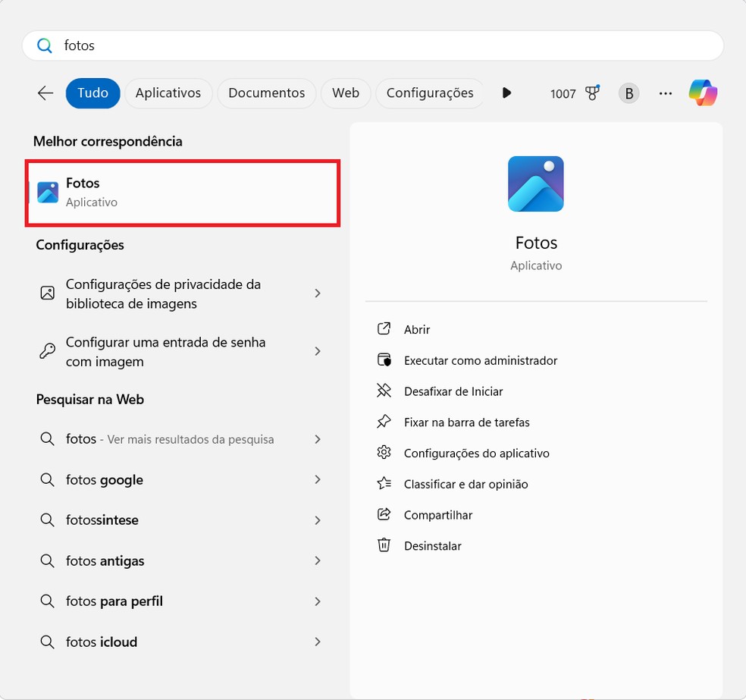
Task: Open the rewards trophy icon
Action: (x=592, y=93)
